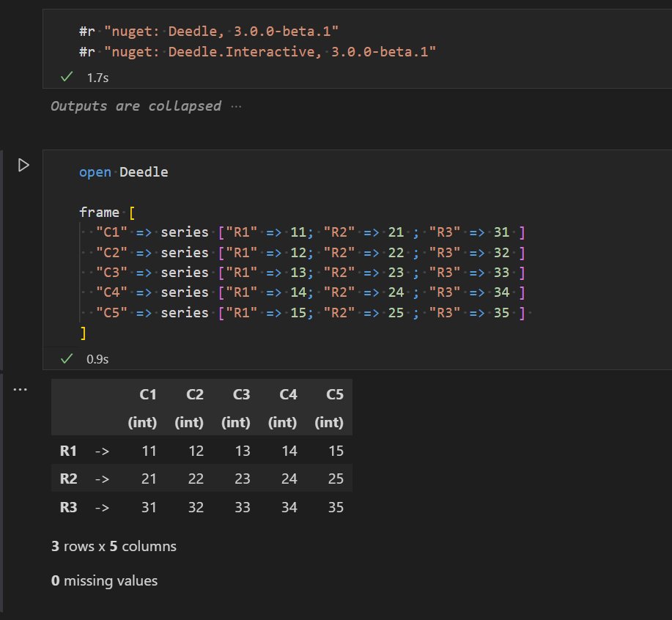Click (int) type label under C1
Image resolution: width=672 pixels, height=620 pixels.
point(142,422)
